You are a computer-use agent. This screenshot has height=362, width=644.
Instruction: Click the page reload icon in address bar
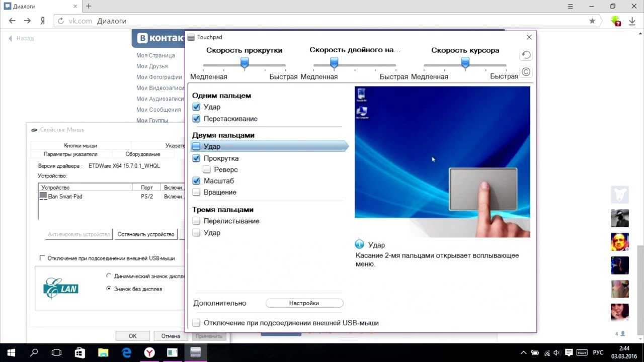[61, 21]
